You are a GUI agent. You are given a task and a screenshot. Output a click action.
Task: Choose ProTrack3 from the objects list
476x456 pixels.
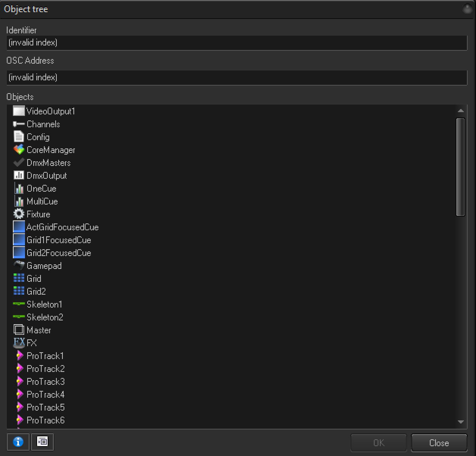[x=45, y=382]
